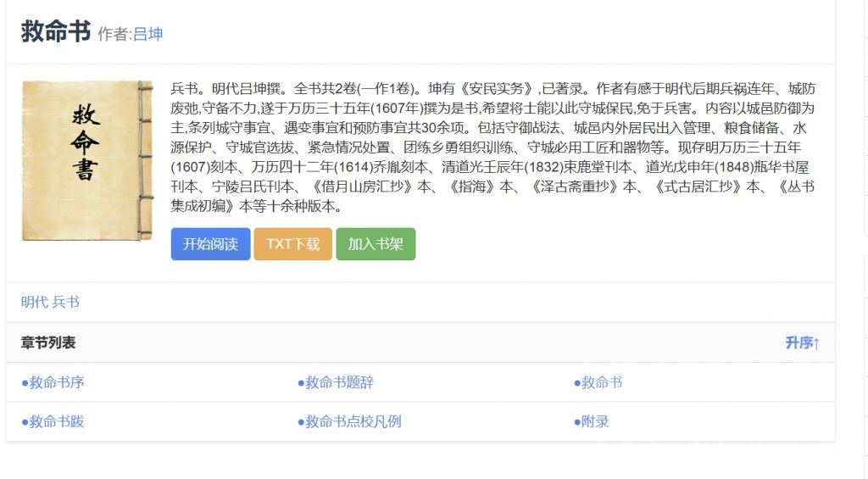Viewport: 868px width, 479px height.
Task: Click the 救命書 book cover thumbnail
Action: tap(87, 160)
